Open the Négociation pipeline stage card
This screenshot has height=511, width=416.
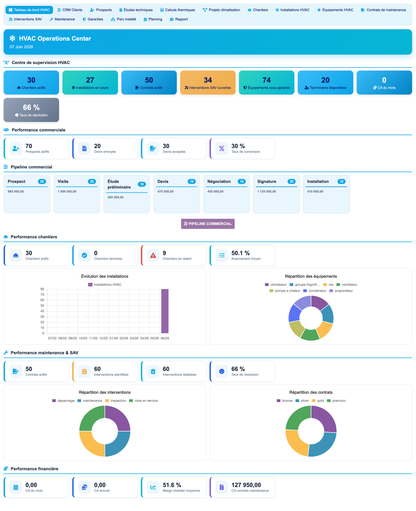[227, 194]
